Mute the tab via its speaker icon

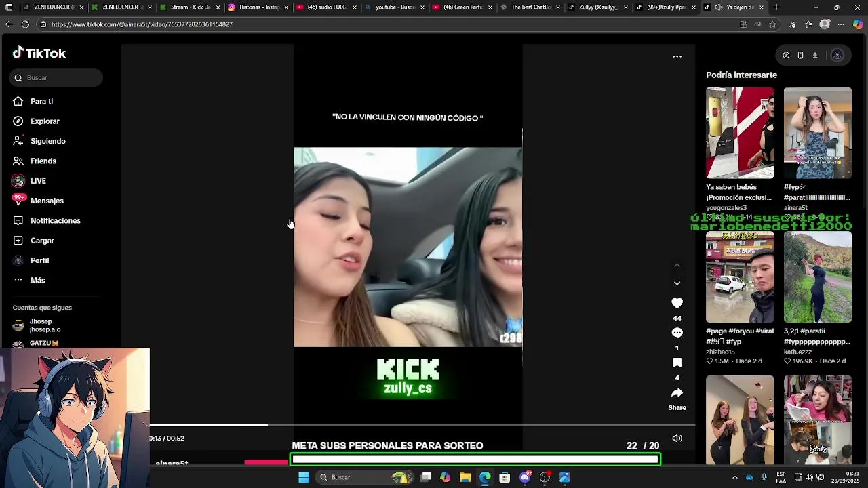[x=718, y=7]
